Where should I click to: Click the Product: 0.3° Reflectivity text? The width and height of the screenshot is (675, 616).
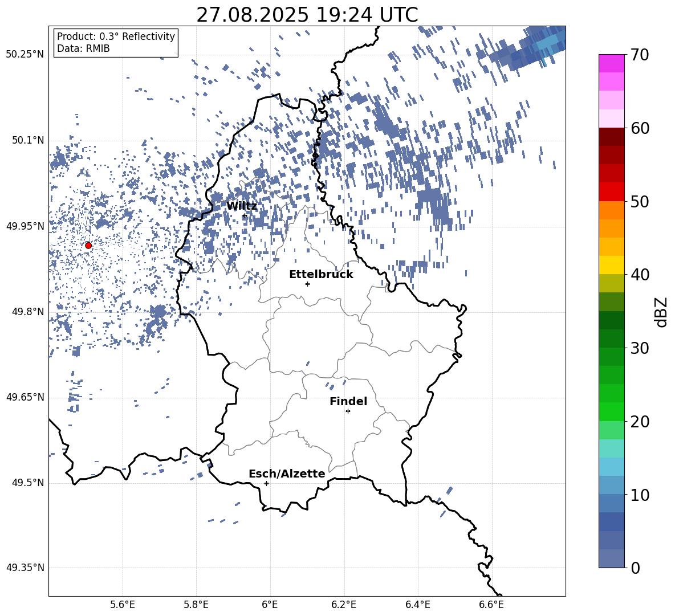(x=116, y=36)
